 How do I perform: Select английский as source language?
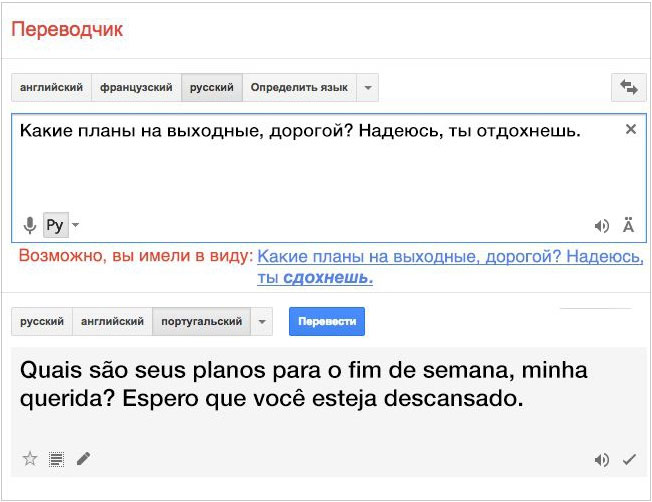tap(51, 88)
